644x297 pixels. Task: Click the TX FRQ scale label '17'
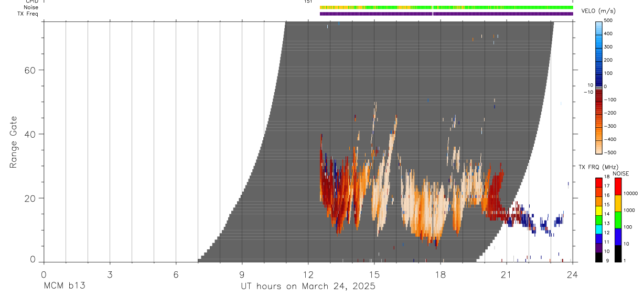click(x=606, y=186)
